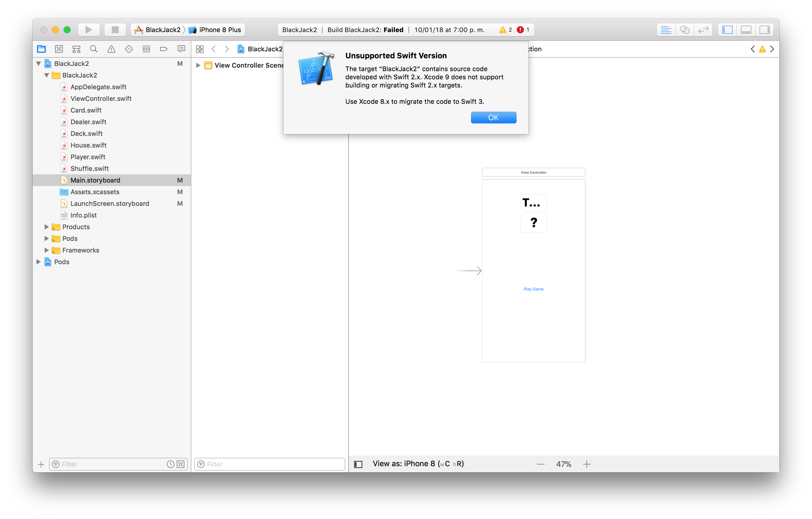Click the Run (play) button
This screenshot has height=519, width=812.
[x=88, y=30]
